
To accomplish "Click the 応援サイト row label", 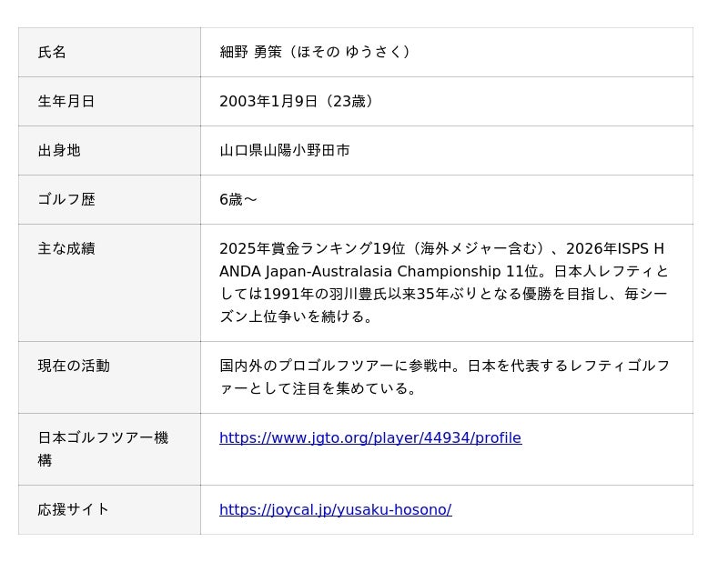I will tap(74, 510).
